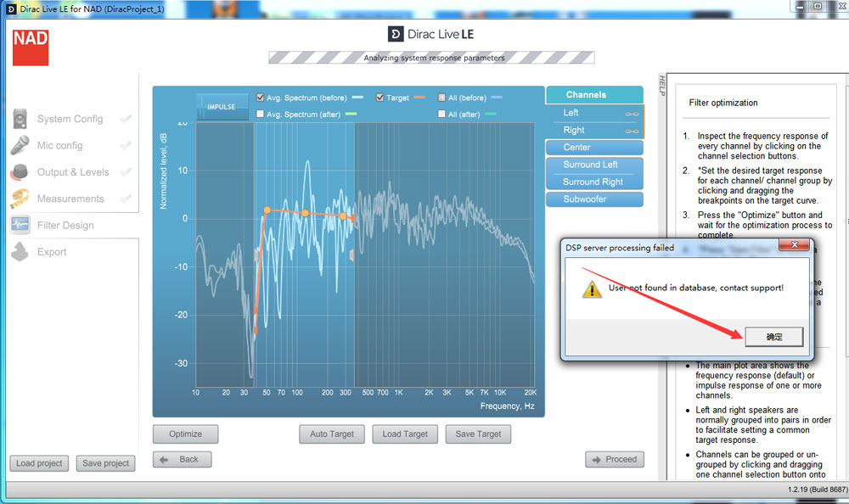849x504 pixels.
Task: Click Load project button
Action: pyautogui.click(x=39, y=463)
